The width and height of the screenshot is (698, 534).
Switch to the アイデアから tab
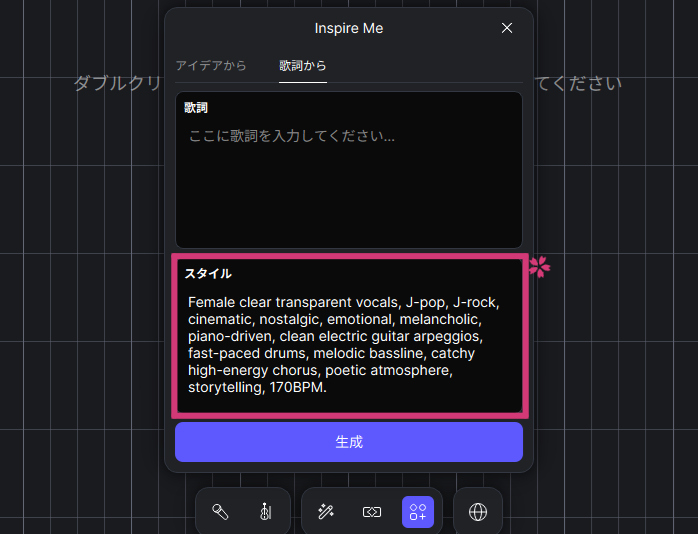pyautogui.click(x=211, y=66)
